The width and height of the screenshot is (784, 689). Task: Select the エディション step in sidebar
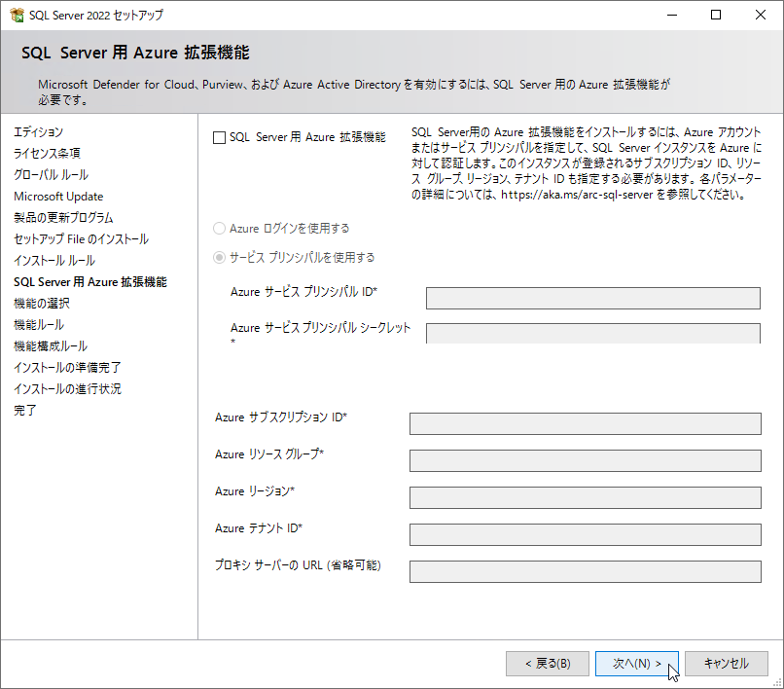tap(39, 132)
